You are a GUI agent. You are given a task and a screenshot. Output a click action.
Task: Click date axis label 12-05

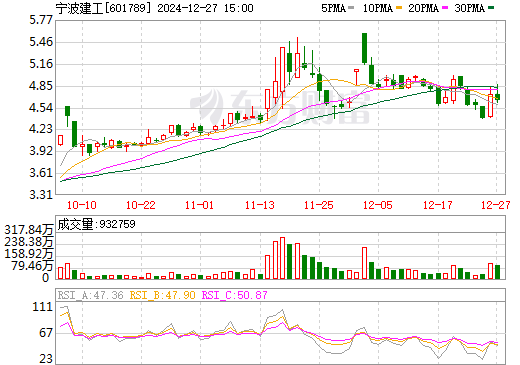pyautogui.click(x=378, y=205)
